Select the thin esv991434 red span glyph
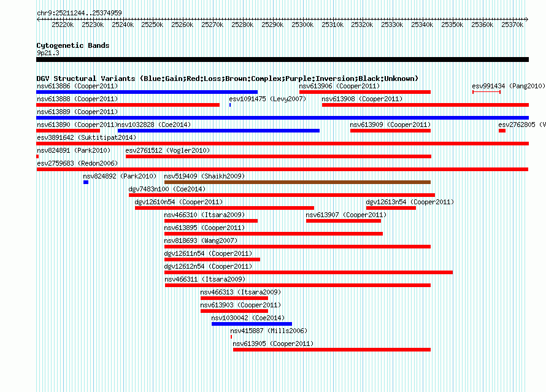Screen dimensions: 546x392 coord(486,92)
